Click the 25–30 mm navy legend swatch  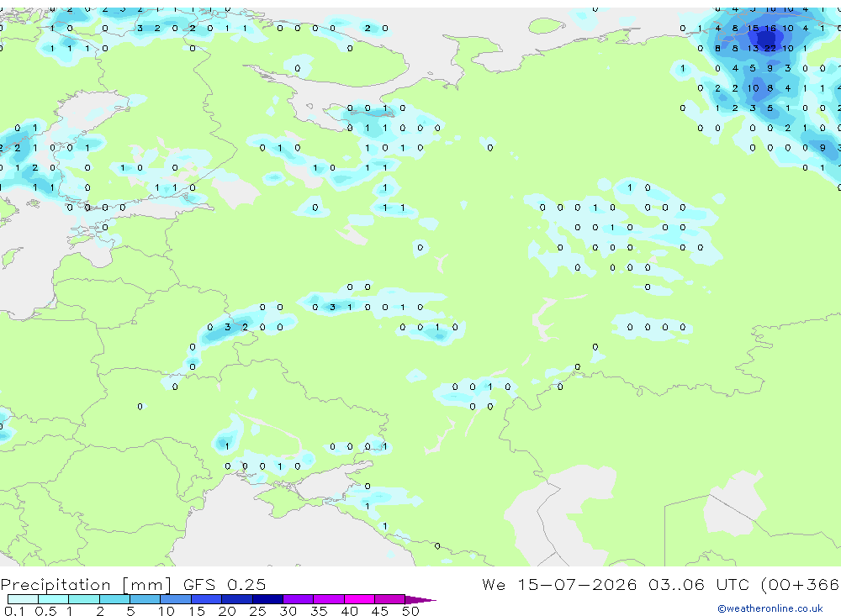(267, 599)
